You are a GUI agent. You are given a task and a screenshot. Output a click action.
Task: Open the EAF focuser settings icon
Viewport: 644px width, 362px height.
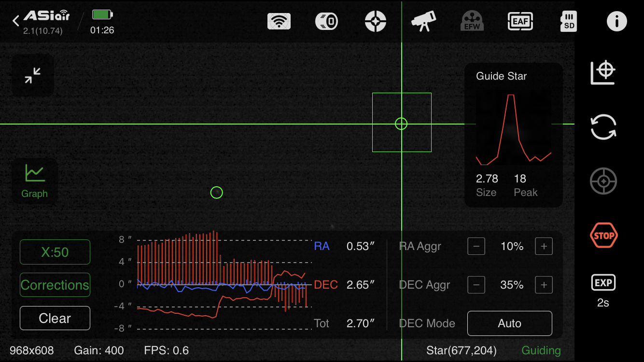(x=520, y=21)
